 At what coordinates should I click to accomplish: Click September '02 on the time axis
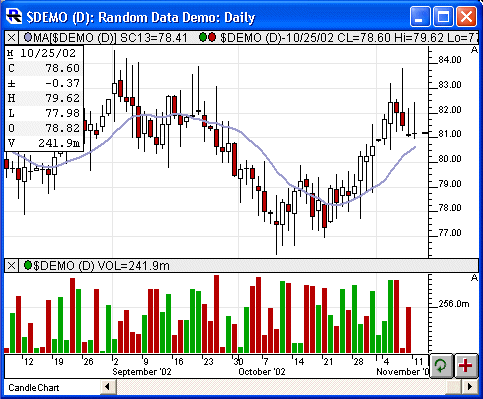(142, 372)
